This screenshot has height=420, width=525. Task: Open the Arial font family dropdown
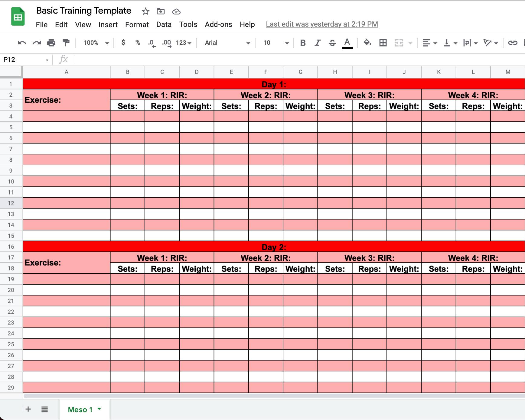[x=227, y=43]
